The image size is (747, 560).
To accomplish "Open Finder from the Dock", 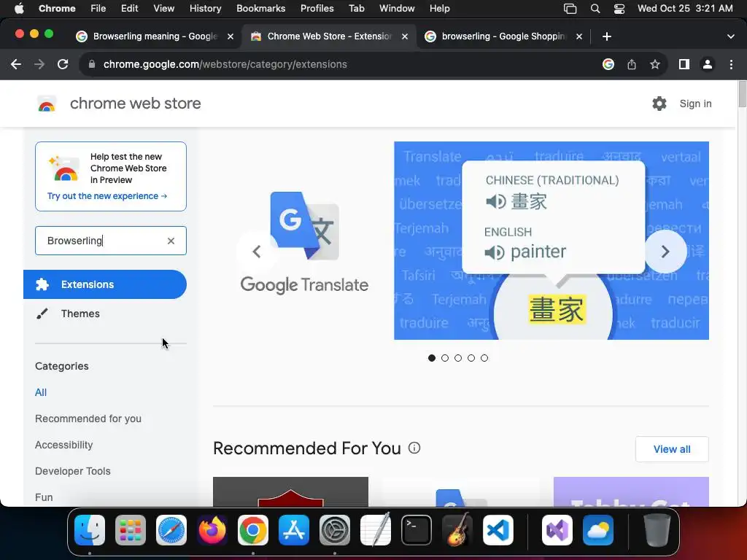I will click(x=90, y=530).
